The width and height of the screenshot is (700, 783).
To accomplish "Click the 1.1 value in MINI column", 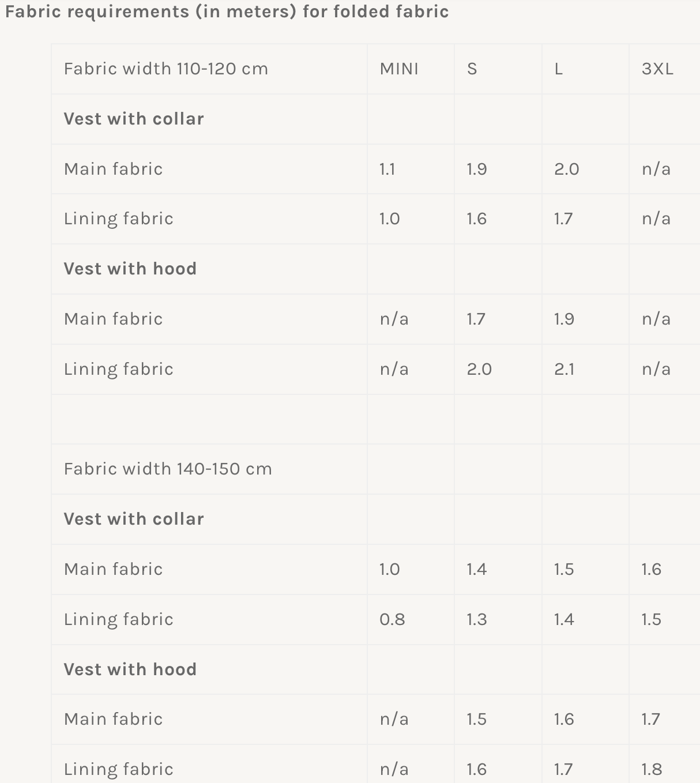I will [x=387, y=169].
